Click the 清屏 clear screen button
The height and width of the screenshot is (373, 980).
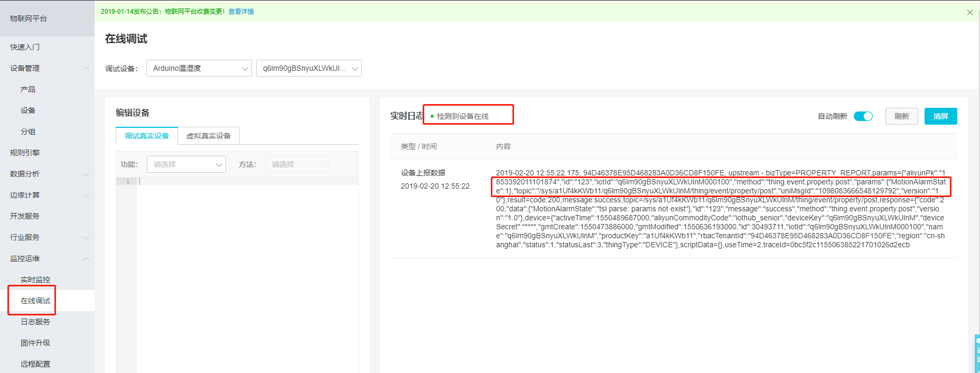tap(941, 116)
